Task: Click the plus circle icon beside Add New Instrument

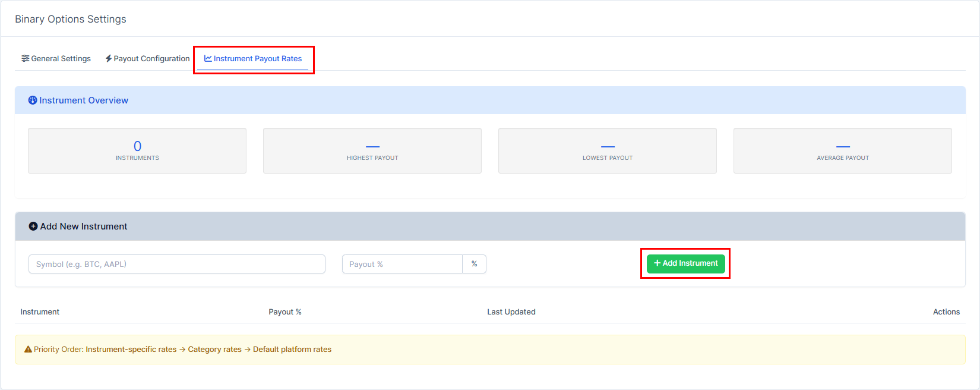Action: pyautogui.click(x=33, y=227)
